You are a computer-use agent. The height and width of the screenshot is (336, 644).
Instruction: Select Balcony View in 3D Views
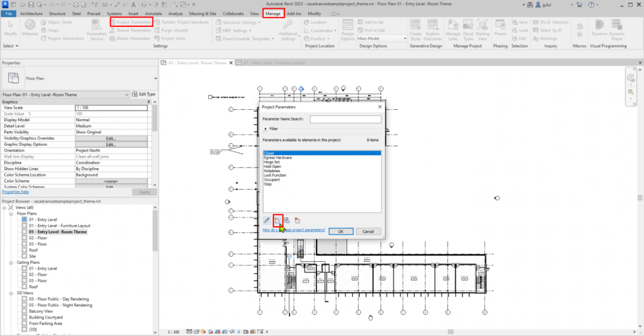coord(41,312)
